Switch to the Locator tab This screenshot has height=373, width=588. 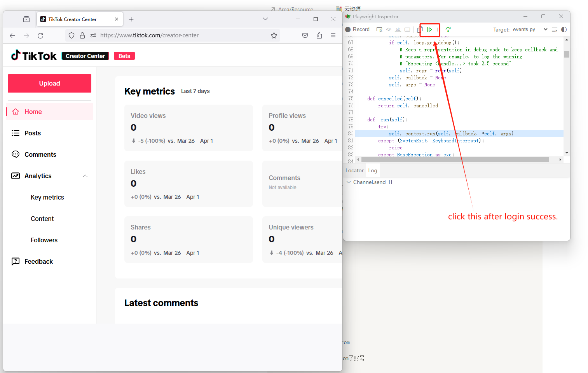(354, 170)
